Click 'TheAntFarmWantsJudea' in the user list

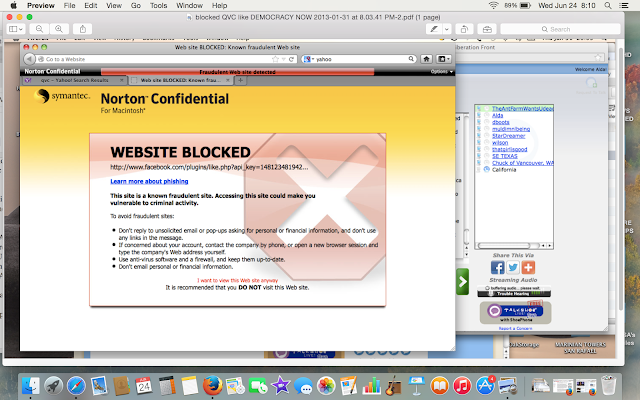click(522, 108)
